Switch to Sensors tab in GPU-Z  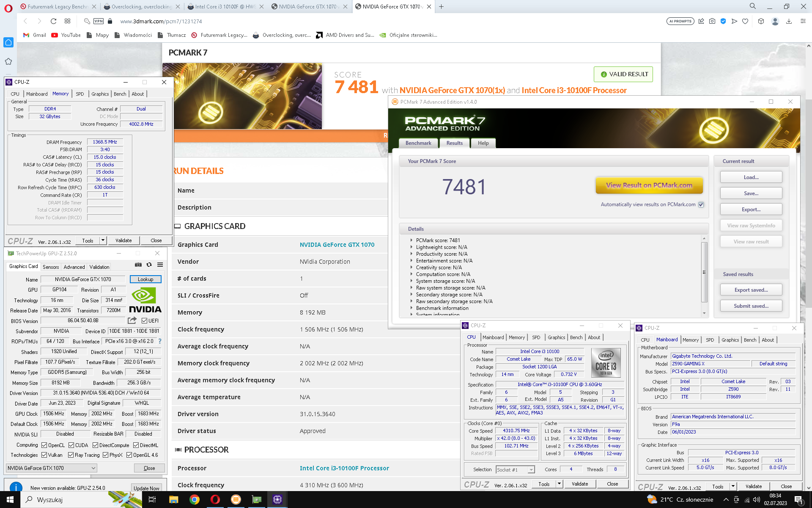point(51,267)
